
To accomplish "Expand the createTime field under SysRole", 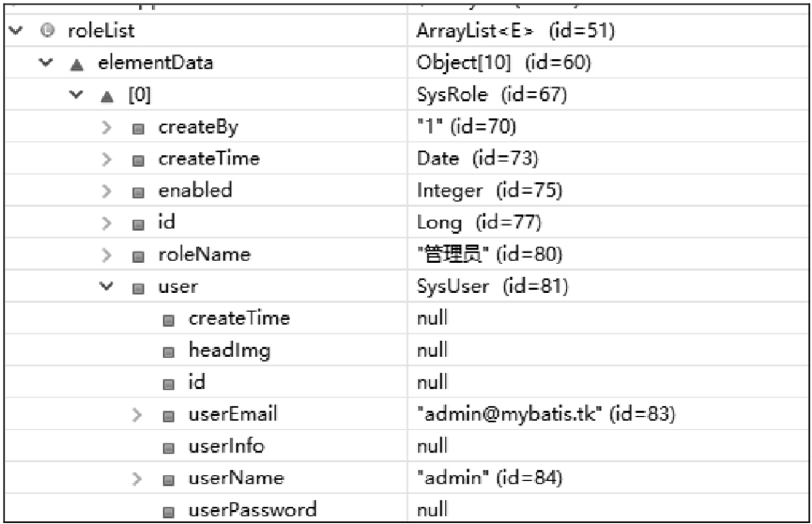I will click(x=106, y=159).
